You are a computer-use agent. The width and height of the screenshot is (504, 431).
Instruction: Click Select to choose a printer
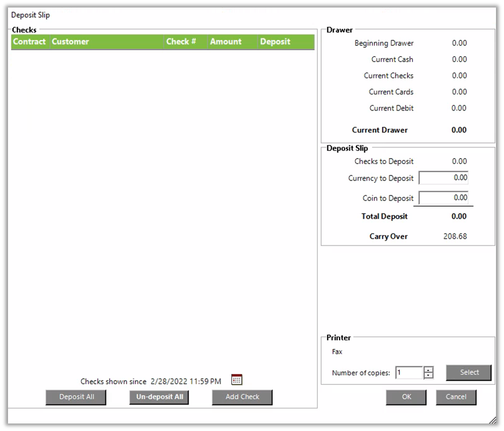point(469,372)
